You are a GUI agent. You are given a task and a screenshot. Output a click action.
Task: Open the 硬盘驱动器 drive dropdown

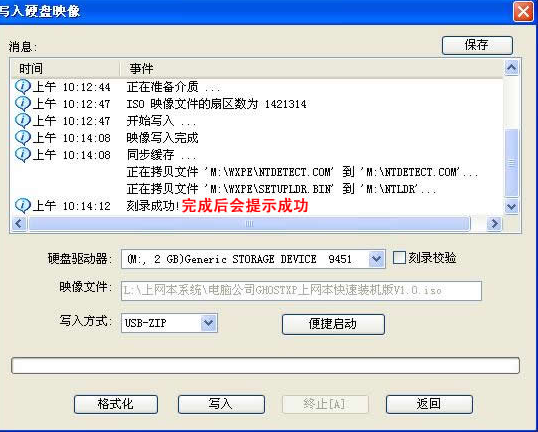coord(376,259)
